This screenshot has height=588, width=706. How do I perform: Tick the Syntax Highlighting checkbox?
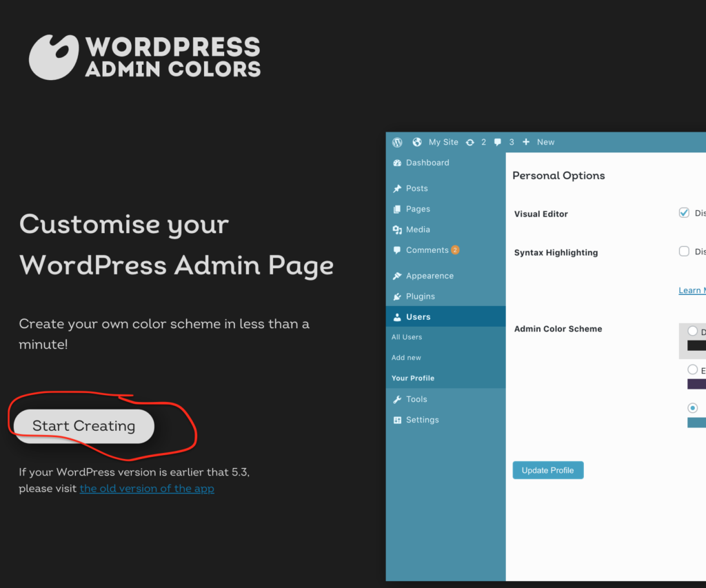pyautogui.click(x=684, y=251)
